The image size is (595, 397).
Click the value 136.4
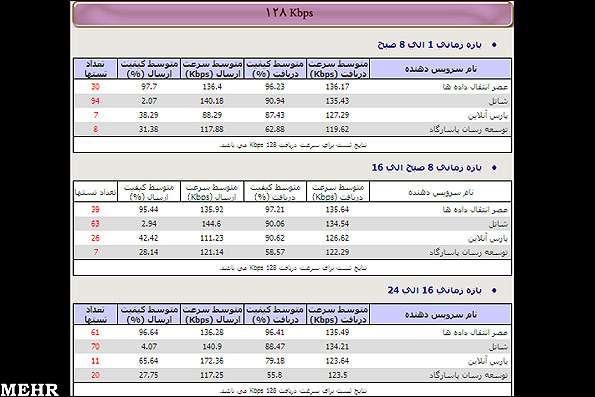pyautogui.click(x=212, y=87)
